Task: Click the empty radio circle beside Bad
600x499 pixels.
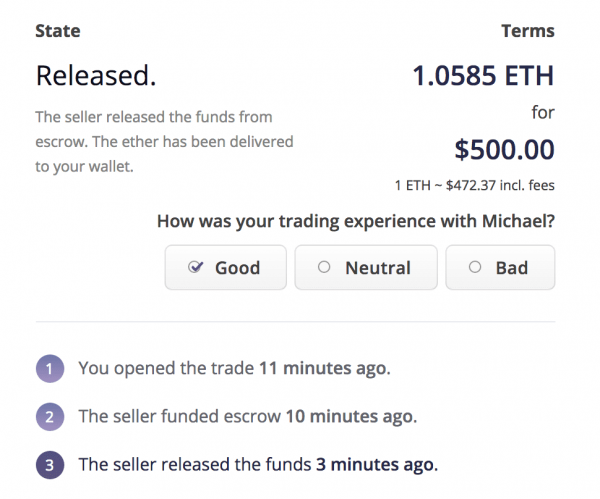Action: 475,267
